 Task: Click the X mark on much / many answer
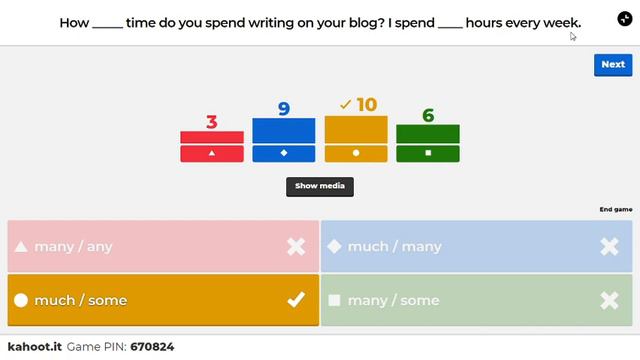click(x=609, y=247)
